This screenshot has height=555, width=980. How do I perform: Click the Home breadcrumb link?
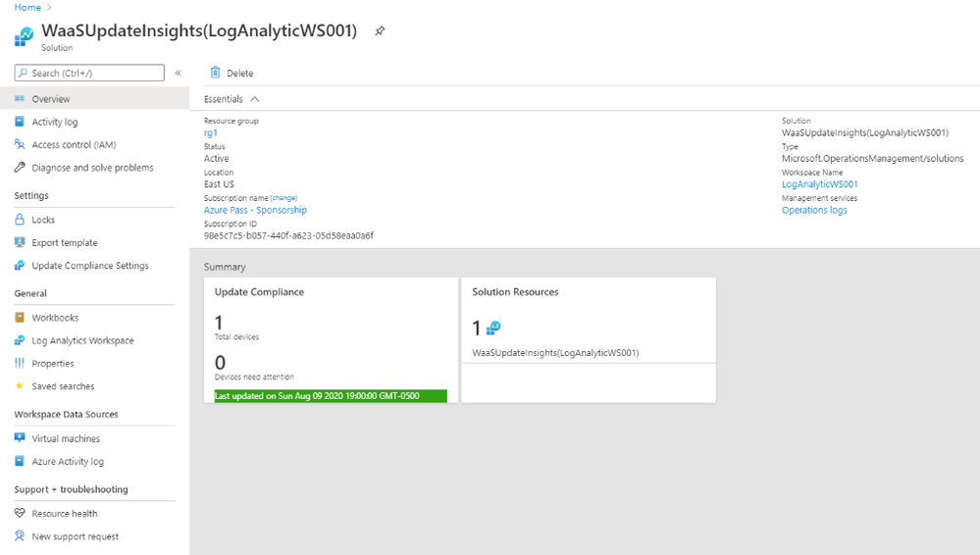tap(27, 8)
